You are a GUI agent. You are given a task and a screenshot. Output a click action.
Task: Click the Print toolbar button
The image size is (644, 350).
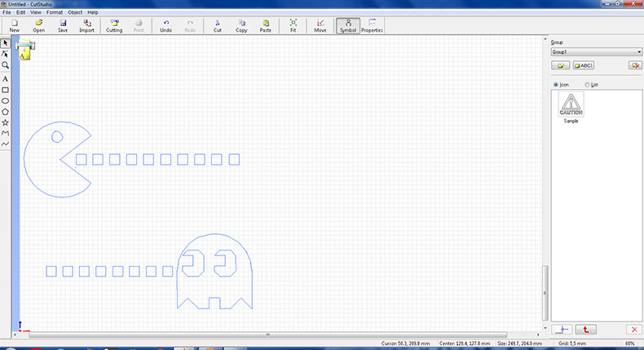click(x=139, y=25)
